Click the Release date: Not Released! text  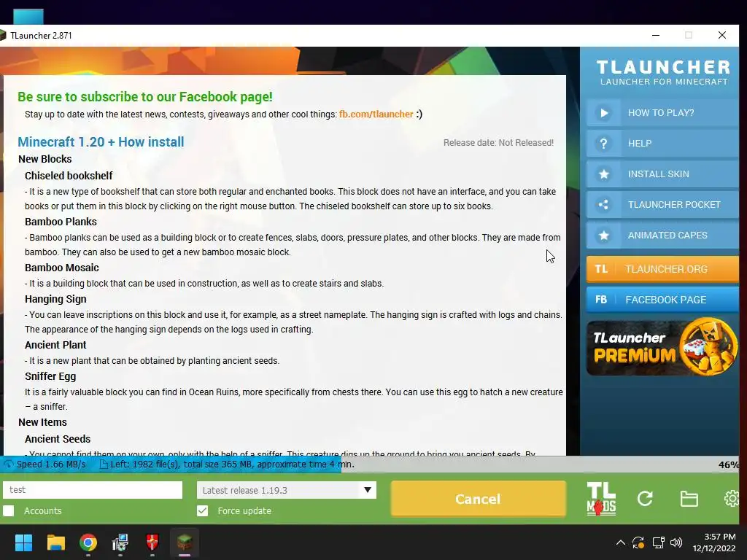[x=498, y=143]
